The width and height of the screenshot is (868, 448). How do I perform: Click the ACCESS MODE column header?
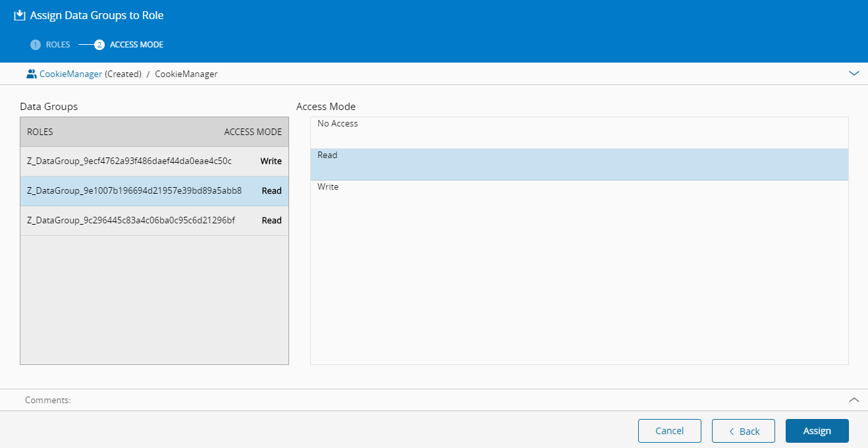252,132
